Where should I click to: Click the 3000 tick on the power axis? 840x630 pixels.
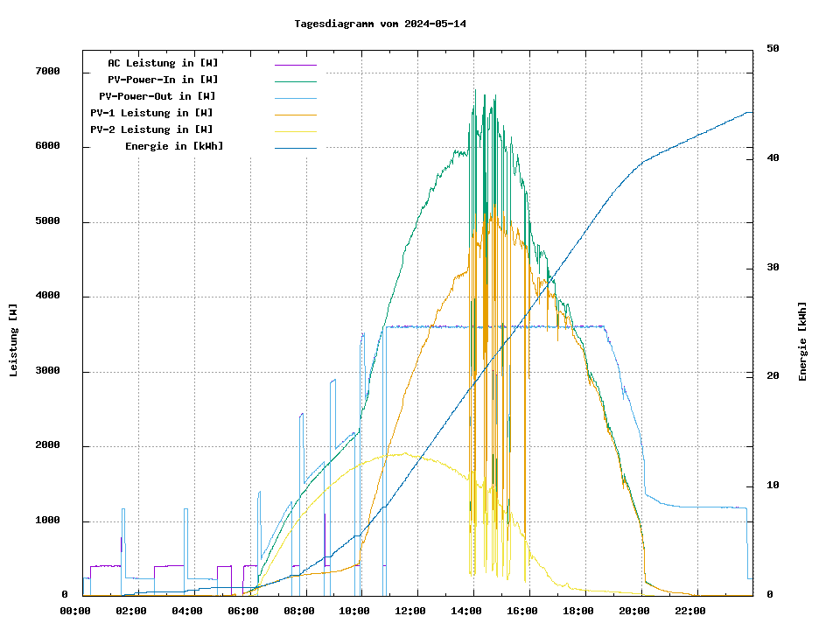pos(47,372)
